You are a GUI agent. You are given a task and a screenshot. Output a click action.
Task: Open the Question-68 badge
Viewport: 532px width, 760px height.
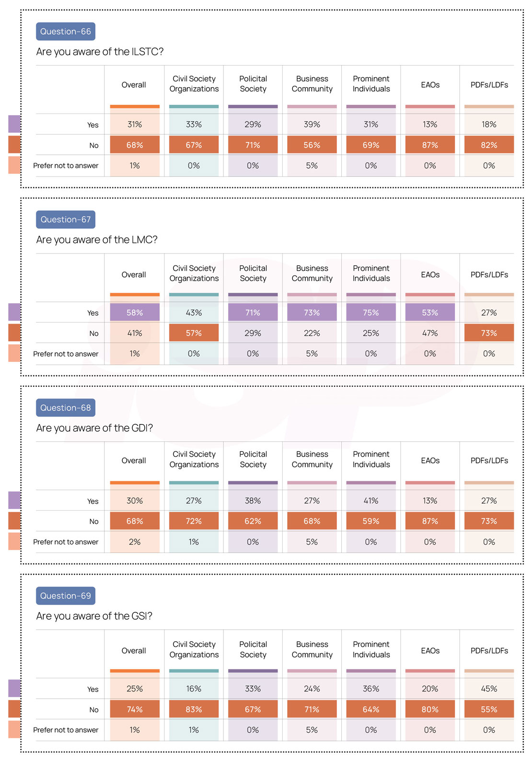click(x=65, y=408)
